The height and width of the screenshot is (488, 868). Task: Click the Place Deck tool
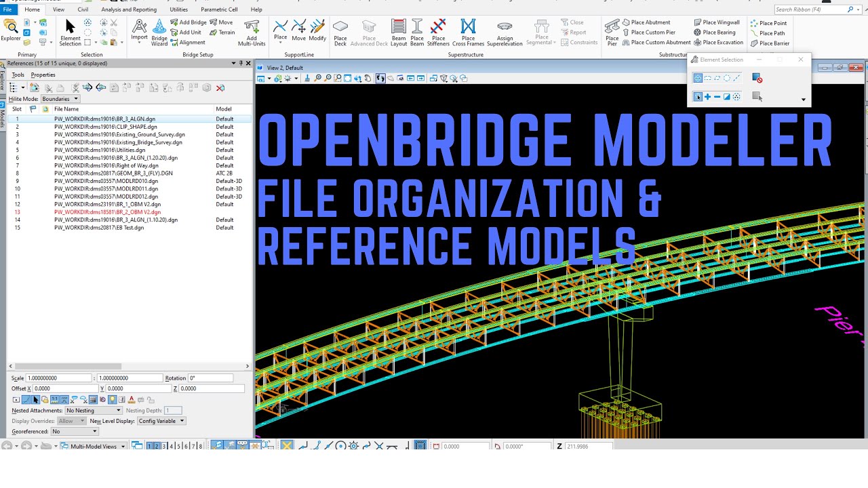click(340, 33)
